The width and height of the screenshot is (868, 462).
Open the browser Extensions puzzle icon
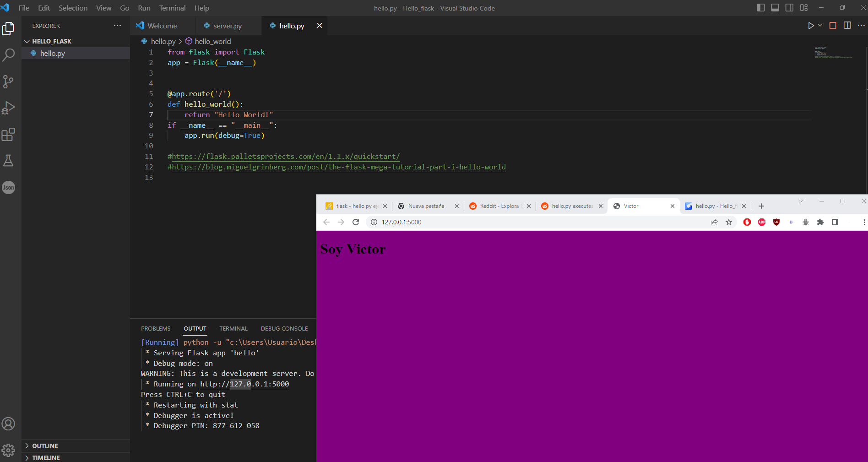pos(820,222)
